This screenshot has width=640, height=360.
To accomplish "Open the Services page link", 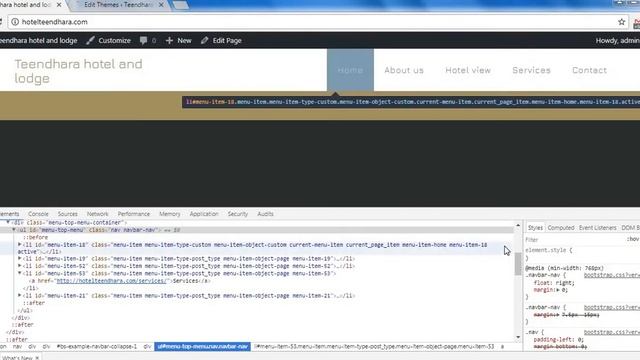I will coord(531,70).
